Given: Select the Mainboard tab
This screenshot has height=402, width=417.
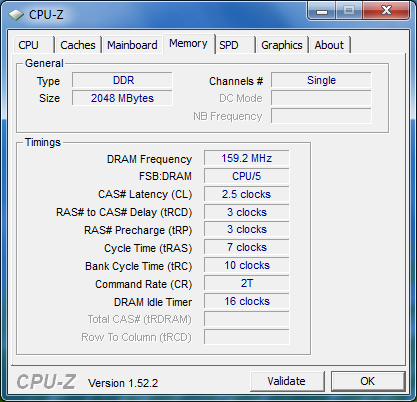Looking at the screenshot, I should point(132,45).
